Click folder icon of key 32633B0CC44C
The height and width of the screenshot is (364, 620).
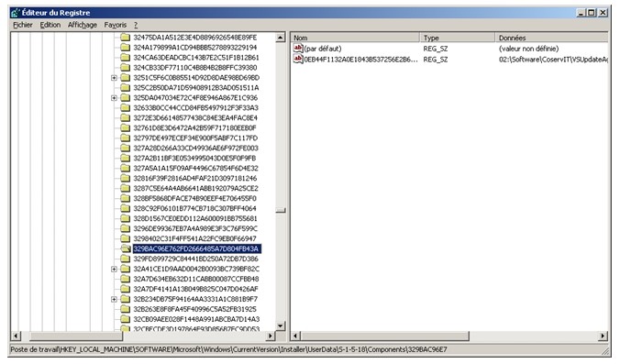[x=126, y=108]
